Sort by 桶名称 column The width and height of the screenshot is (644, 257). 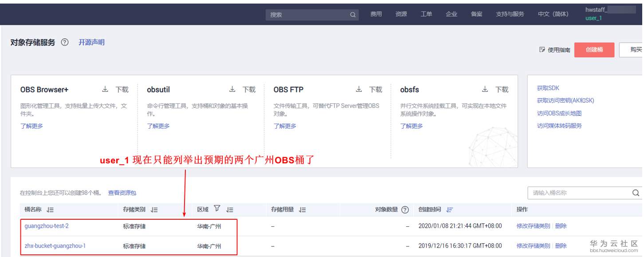(50, 210)
